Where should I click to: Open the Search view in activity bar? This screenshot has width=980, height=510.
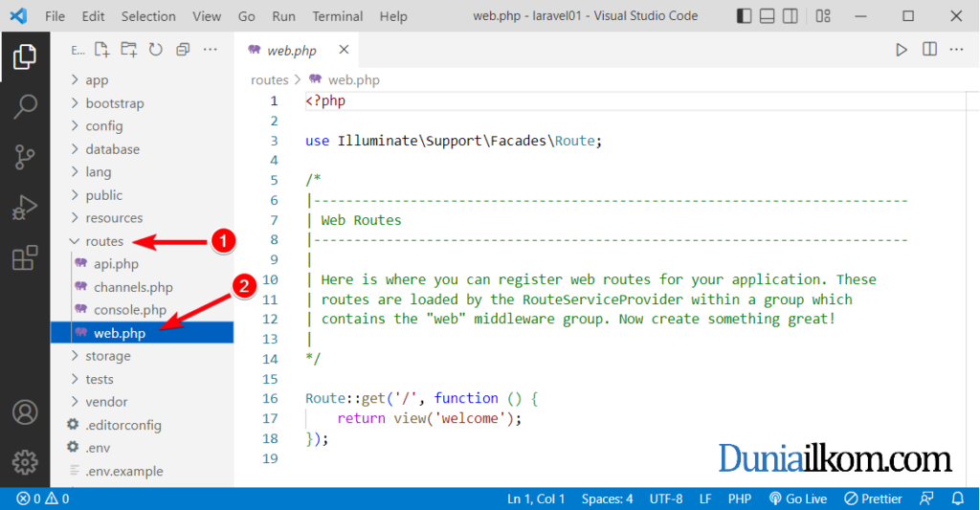(24, 107)
